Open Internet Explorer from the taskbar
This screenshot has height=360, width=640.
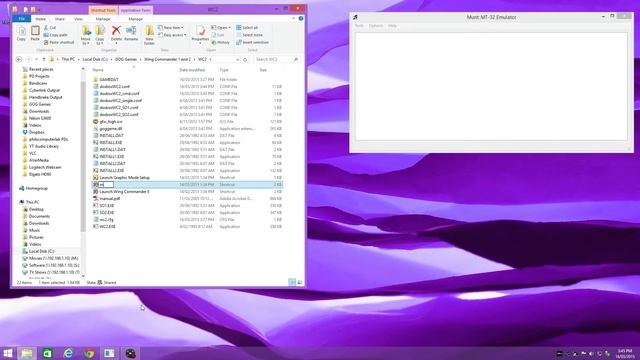[68, 353]
